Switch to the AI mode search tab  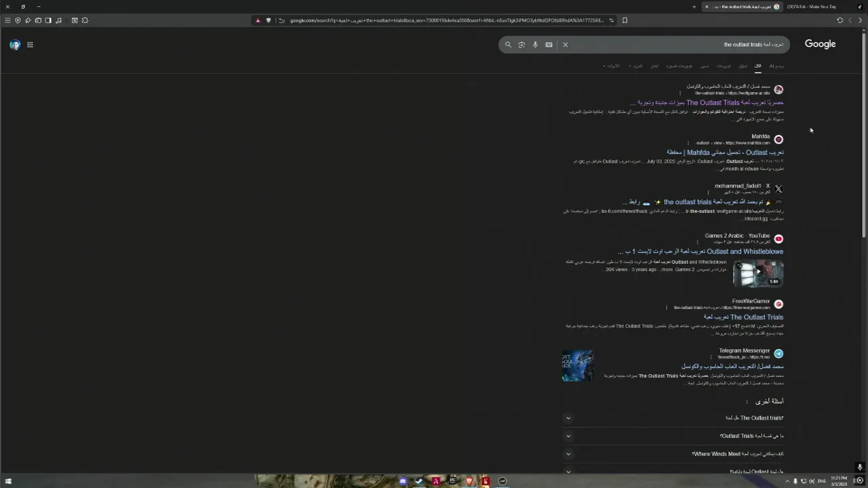776,66
